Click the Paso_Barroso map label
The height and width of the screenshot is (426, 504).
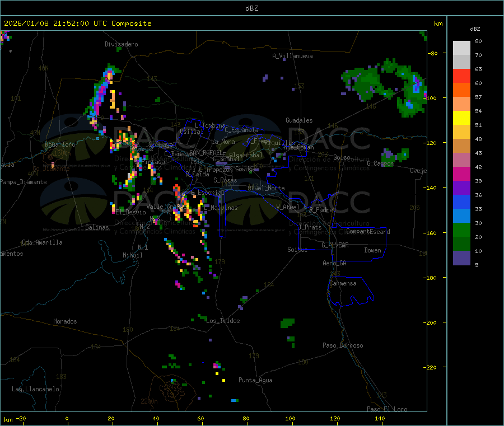point(343,345)
